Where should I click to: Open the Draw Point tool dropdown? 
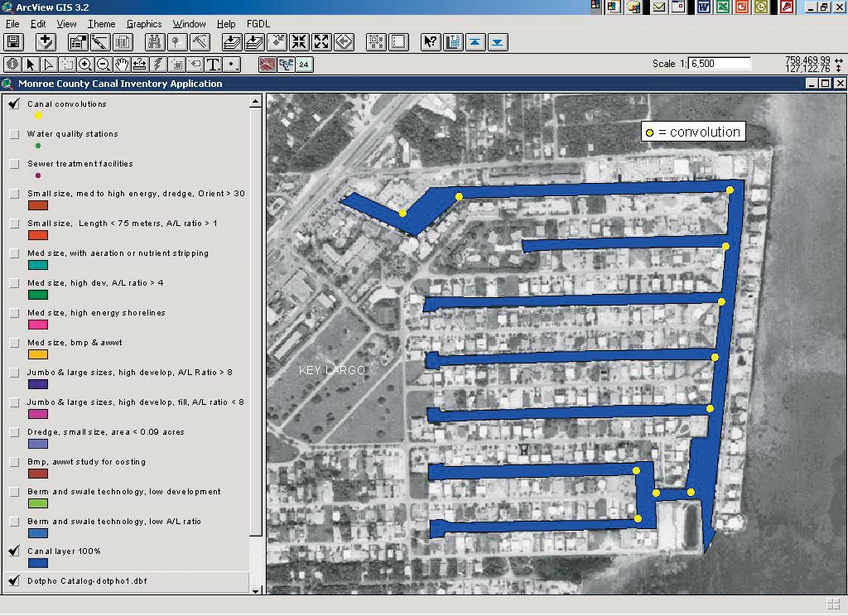pos(232,65)
